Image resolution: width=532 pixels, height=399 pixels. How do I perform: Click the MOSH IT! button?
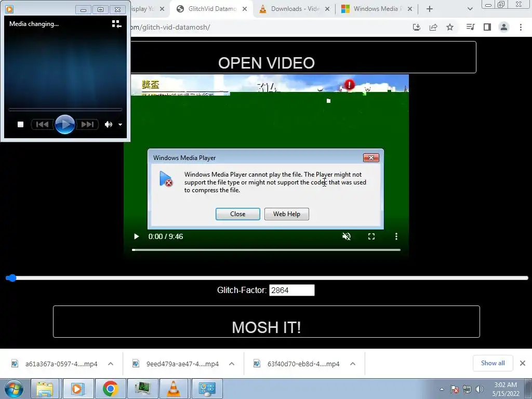click(267, 322)
